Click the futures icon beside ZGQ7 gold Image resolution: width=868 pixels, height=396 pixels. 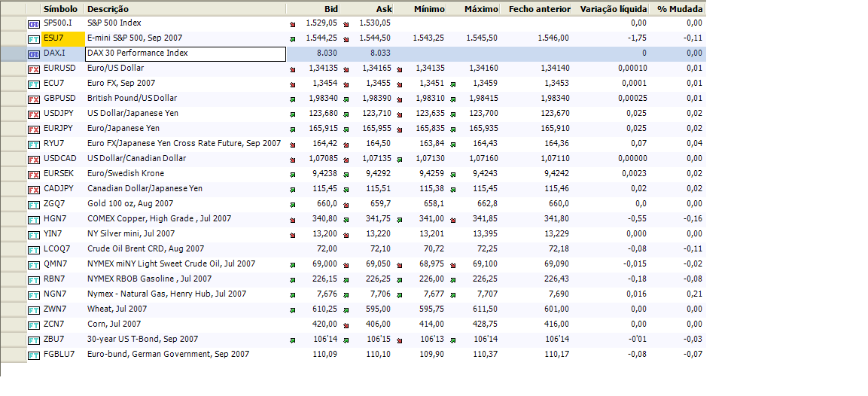(x=34, y=205)
